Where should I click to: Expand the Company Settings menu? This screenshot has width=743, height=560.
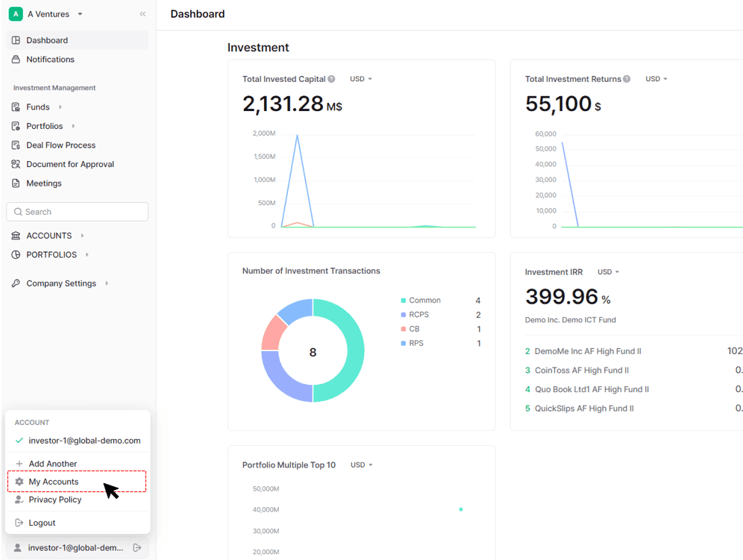pos(60,283)
